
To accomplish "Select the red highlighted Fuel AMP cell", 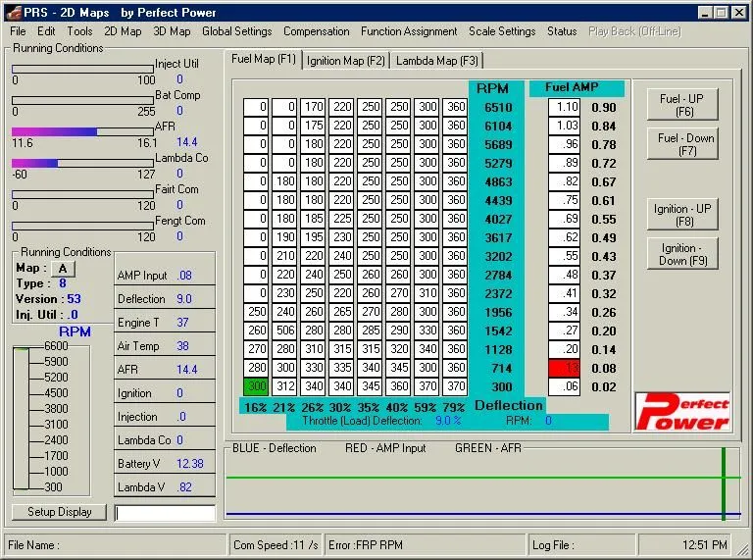I will pyautogui.click(x=565, y=368).
